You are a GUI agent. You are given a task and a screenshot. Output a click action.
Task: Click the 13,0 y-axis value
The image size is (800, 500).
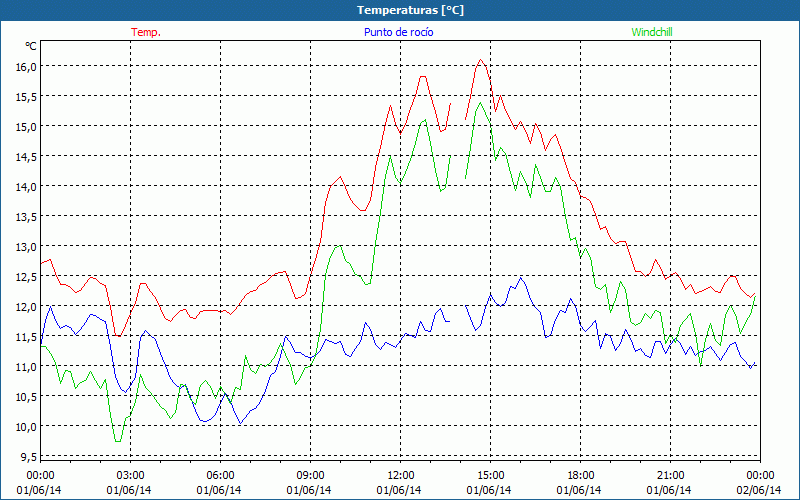(26, 247)
